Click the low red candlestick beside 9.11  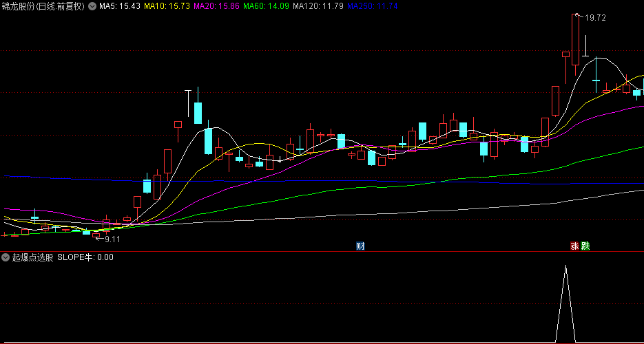(96, 235)
